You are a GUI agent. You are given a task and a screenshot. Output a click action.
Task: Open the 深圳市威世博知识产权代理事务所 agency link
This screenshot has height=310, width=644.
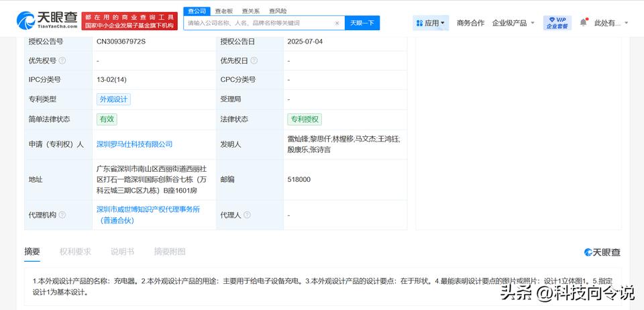tap(148, 215)
